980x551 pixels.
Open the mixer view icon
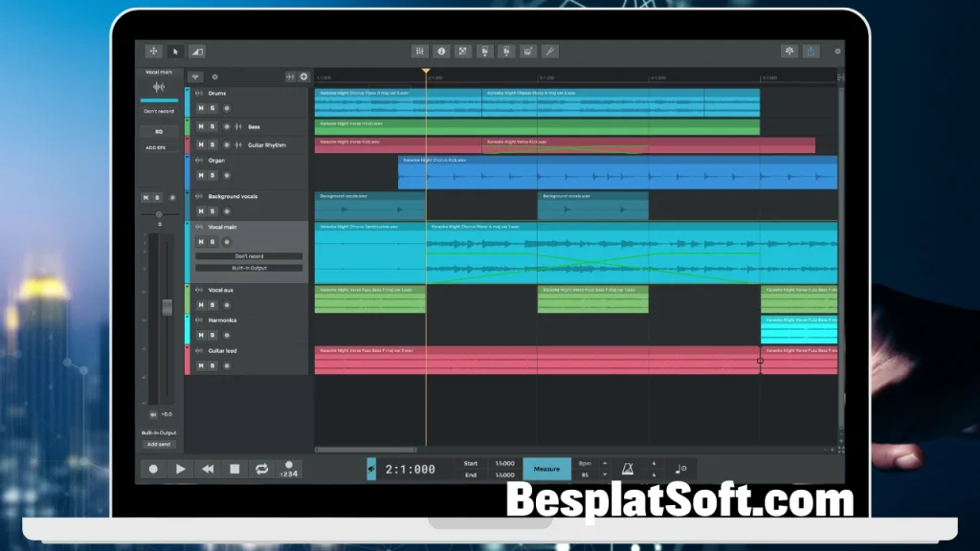pyautogui.click(x=419, y=51)
